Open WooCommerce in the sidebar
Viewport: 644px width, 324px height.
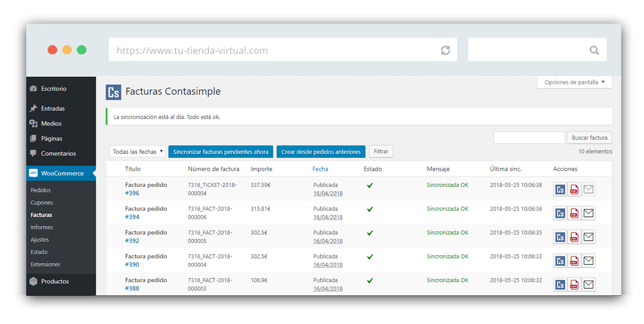coord(62,174)
